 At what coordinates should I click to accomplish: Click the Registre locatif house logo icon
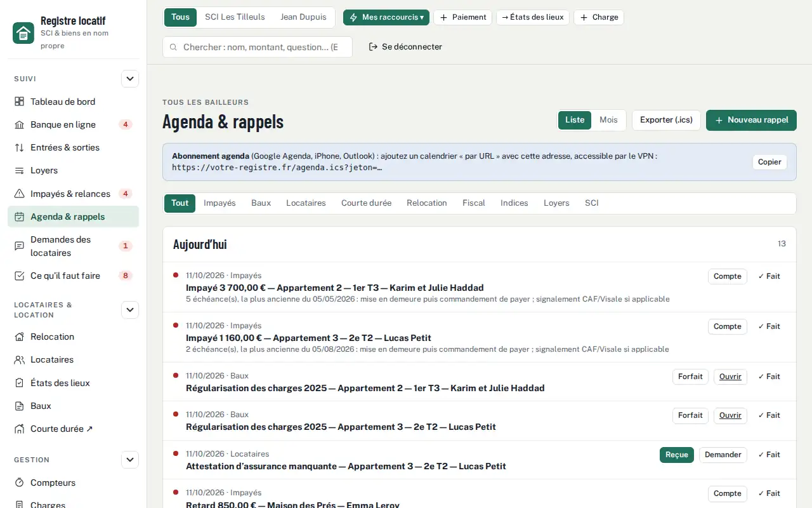tap(23, 33)
